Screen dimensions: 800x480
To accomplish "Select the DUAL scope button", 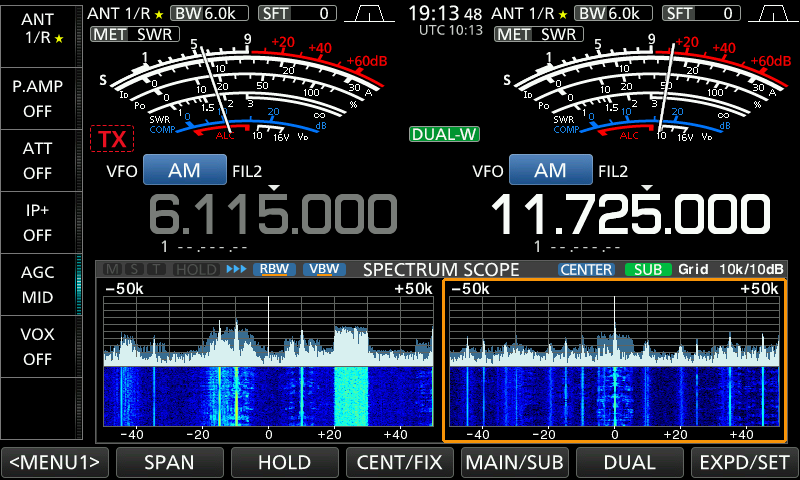I will click(630, 462).
